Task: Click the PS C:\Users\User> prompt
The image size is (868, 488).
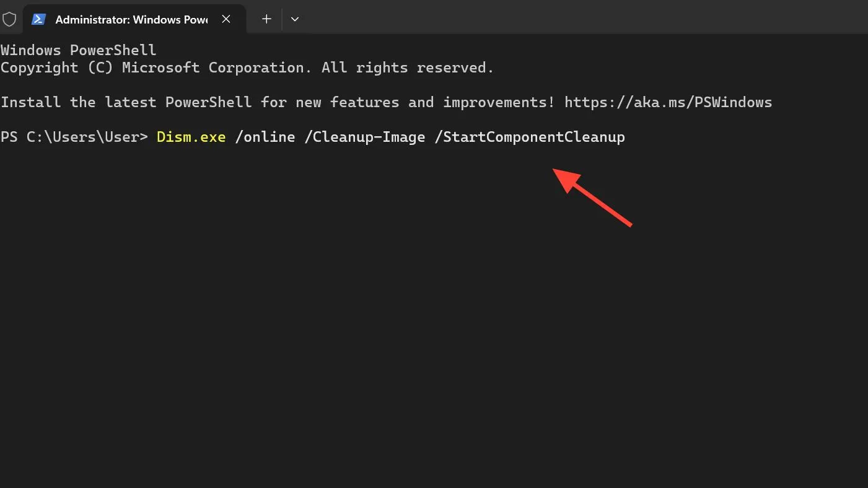Action: [x=74, y=137]
